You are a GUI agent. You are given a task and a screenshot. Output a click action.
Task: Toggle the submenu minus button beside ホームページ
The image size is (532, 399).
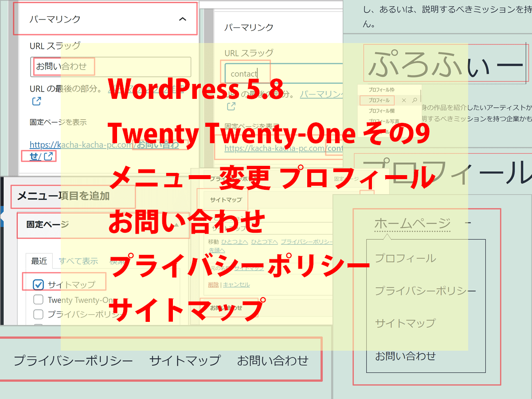pos(469,223)
